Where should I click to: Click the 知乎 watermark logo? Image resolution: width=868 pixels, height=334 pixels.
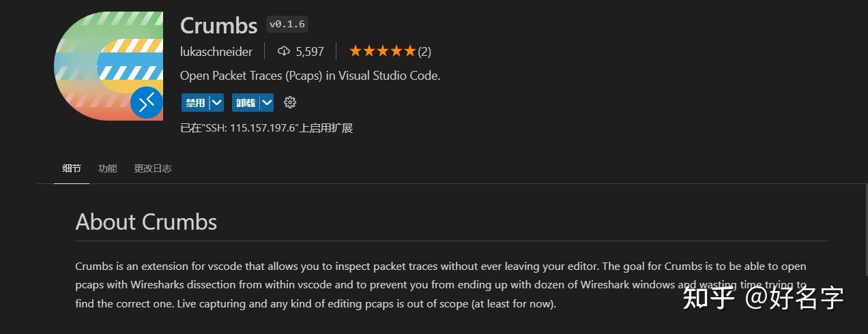pos(708,298)
